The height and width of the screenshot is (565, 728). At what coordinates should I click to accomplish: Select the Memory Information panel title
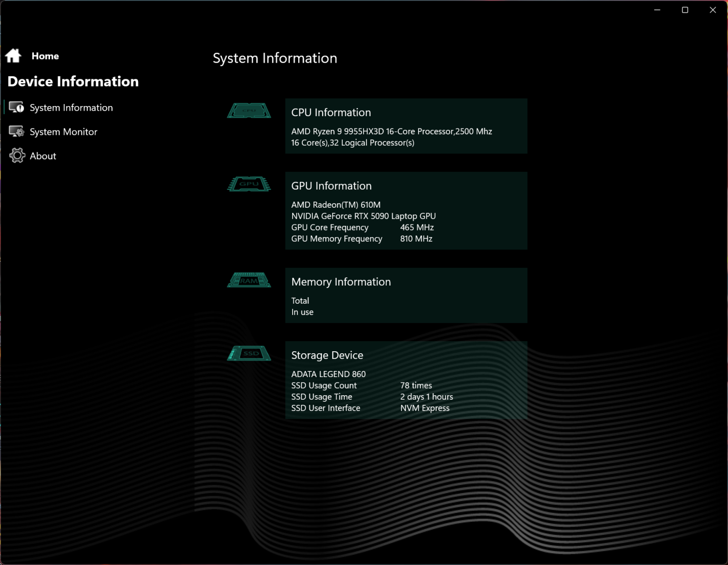[x=341, y=282]
